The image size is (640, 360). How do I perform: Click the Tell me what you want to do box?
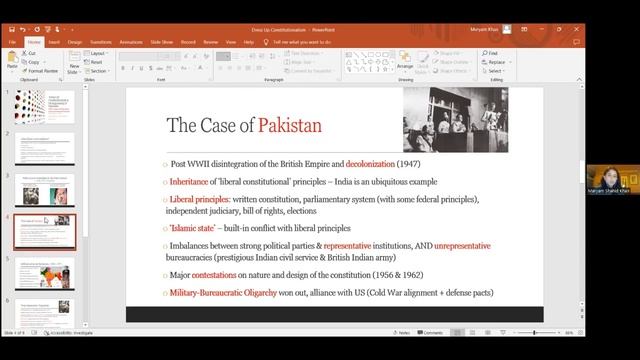pyautogui.click(x=302, y=42)
